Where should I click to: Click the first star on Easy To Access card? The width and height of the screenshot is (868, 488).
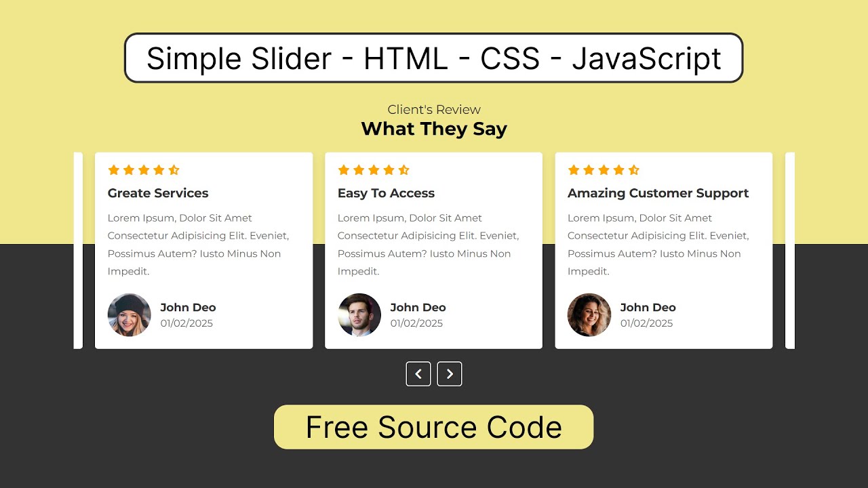pyautogui.click(x=342, y=169)
